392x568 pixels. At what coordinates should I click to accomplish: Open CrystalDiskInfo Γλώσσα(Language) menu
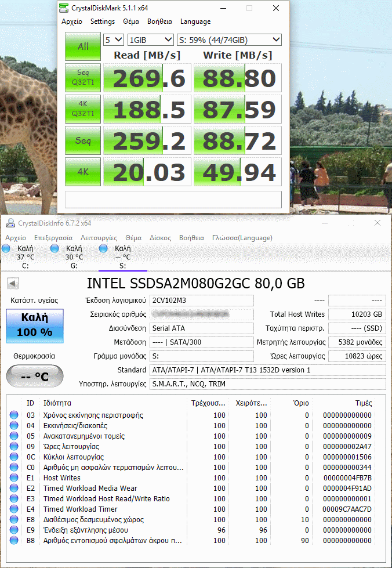(x=242, y=238)
